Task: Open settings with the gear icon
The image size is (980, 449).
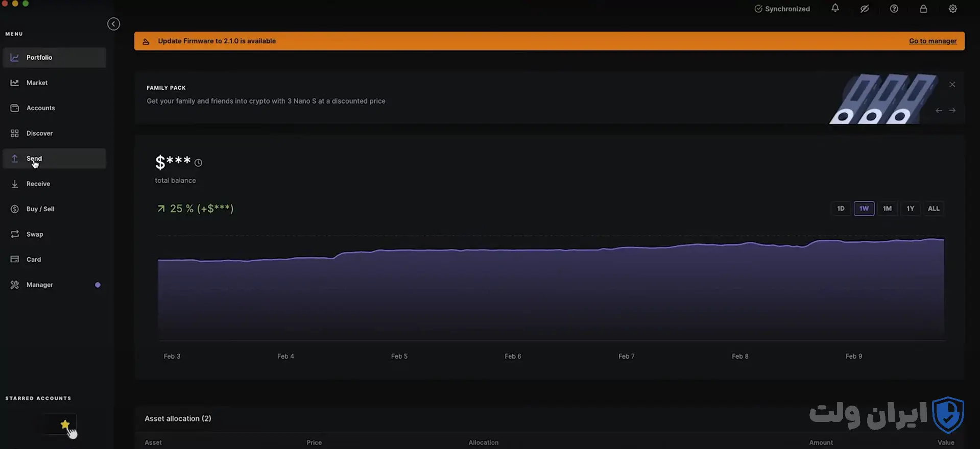Action: (953, 9)
